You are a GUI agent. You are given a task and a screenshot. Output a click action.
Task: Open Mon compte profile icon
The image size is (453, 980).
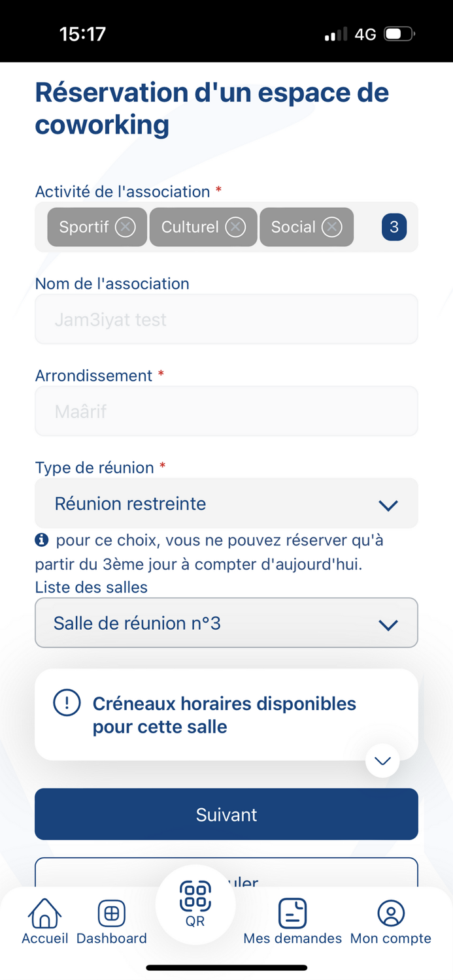(x=390, y=913)
